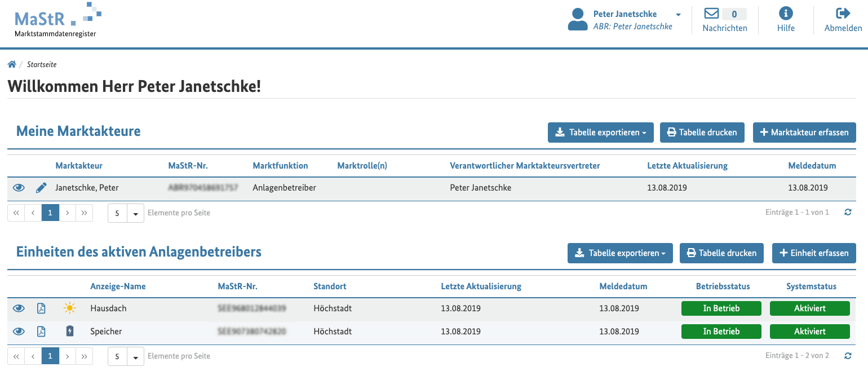Go to home via breadcrumb house icon
The image size is (868, 371).
click(x=12, y=64)
